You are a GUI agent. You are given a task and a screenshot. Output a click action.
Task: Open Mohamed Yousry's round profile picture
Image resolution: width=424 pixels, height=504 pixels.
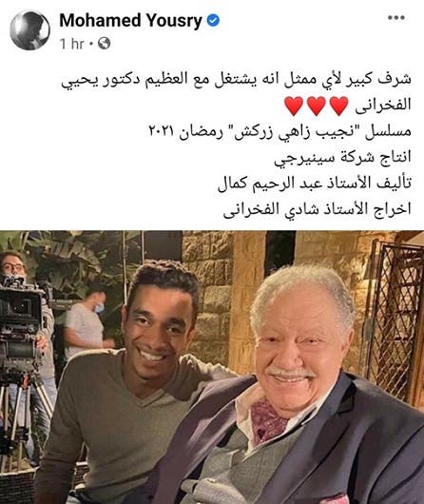click(29, 30)
